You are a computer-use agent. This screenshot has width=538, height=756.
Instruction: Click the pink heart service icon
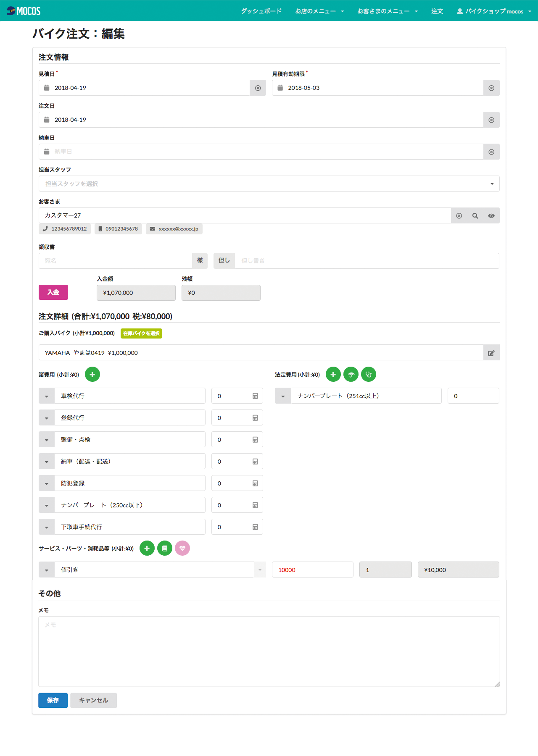coord(182,548)
